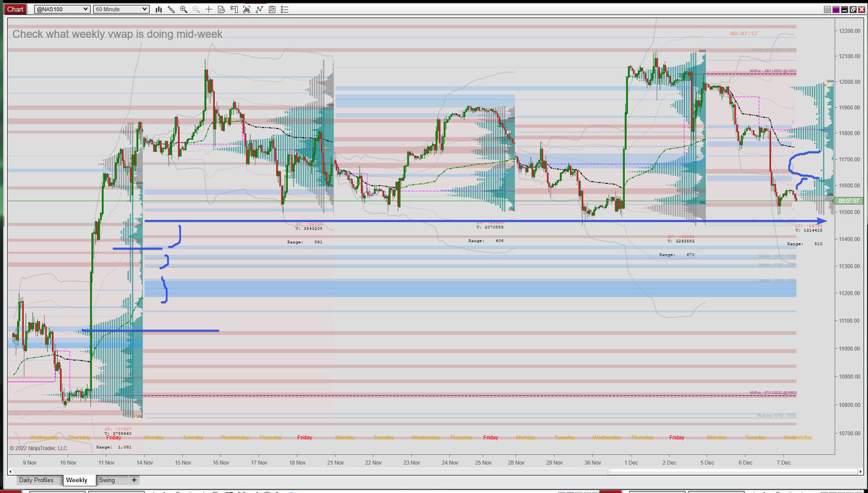
Task: Open the Strategies dialog icon
Action: point(272,9)
